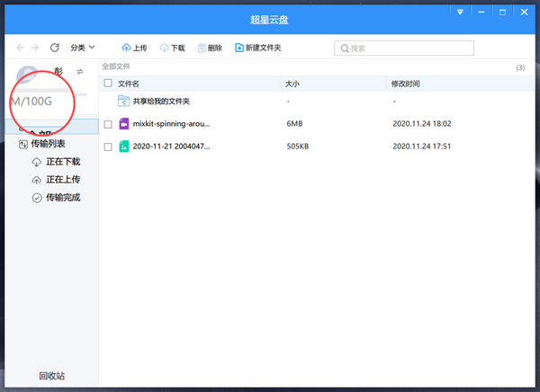This screenshot has height=392, width=540.
Task: Toggle the select-all checkbox beside 文件名
Action: [108, 83]
